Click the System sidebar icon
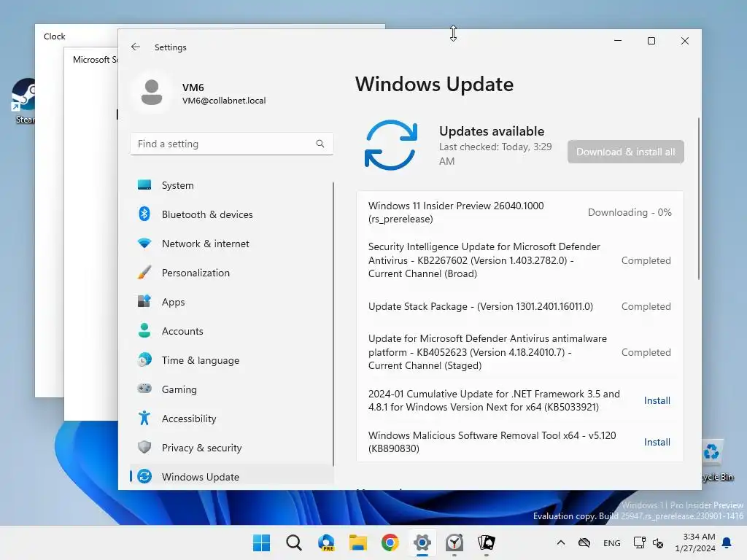 click(144, 184)
